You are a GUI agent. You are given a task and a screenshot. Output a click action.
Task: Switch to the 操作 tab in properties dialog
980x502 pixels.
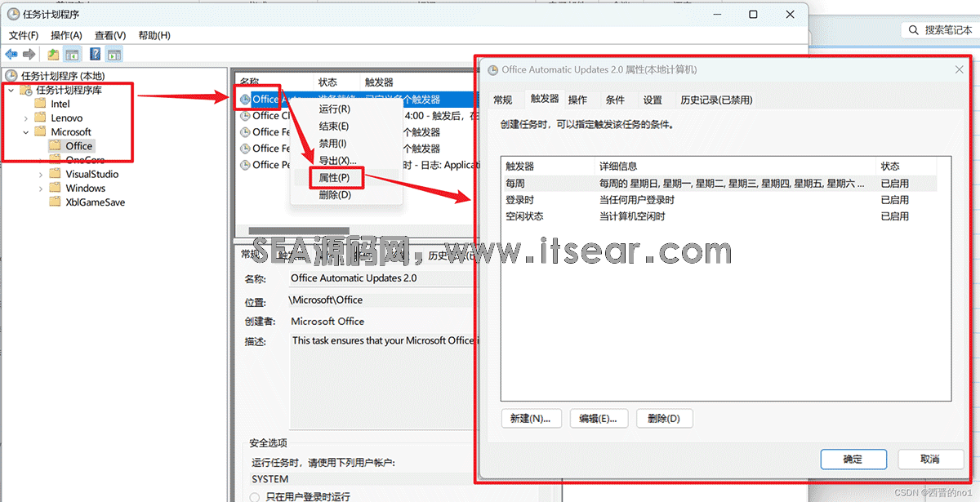578,100
